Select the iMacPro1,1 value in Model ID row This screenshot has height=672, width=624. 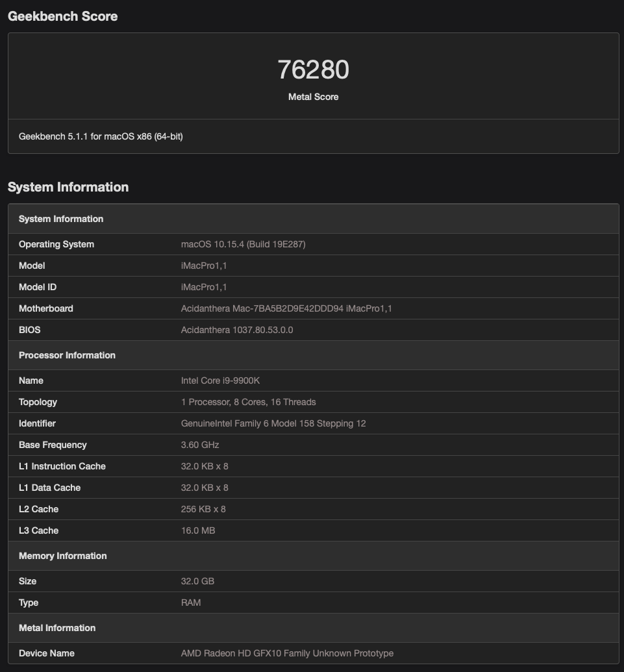(204, 287)
